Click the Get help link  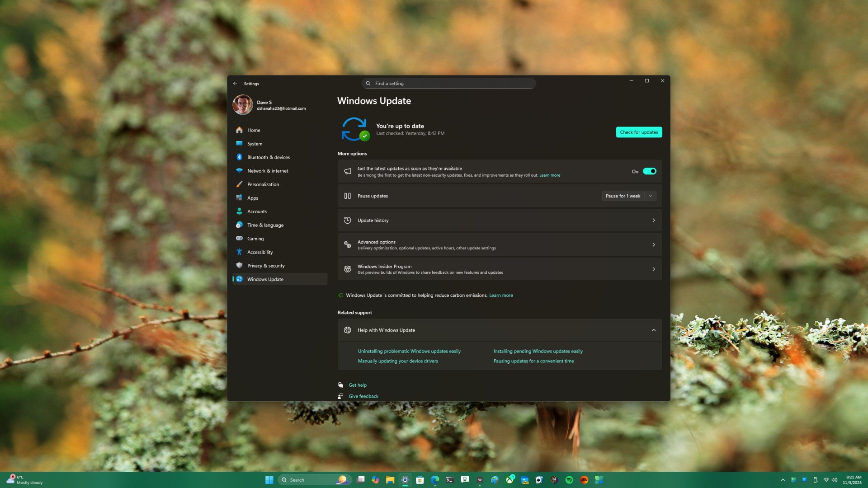coord(358,385)
